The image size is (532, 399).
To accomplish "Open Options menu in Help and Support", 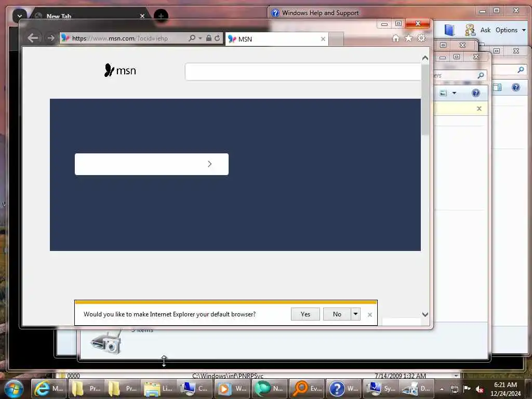I will pos(510,30).
